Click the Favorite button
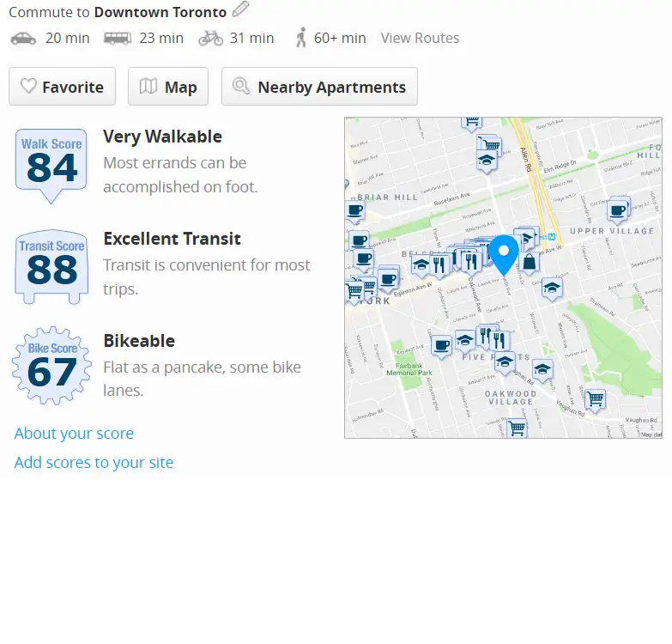This screenshot has height=644, width=672. (x=62, y=86)
